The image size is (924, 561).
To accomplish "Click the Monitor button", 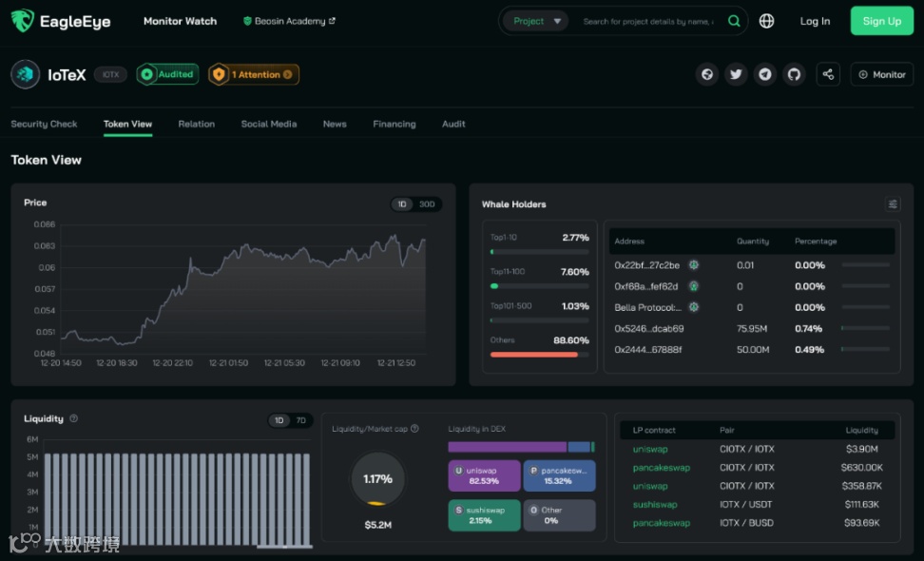I will coord(881,74).
